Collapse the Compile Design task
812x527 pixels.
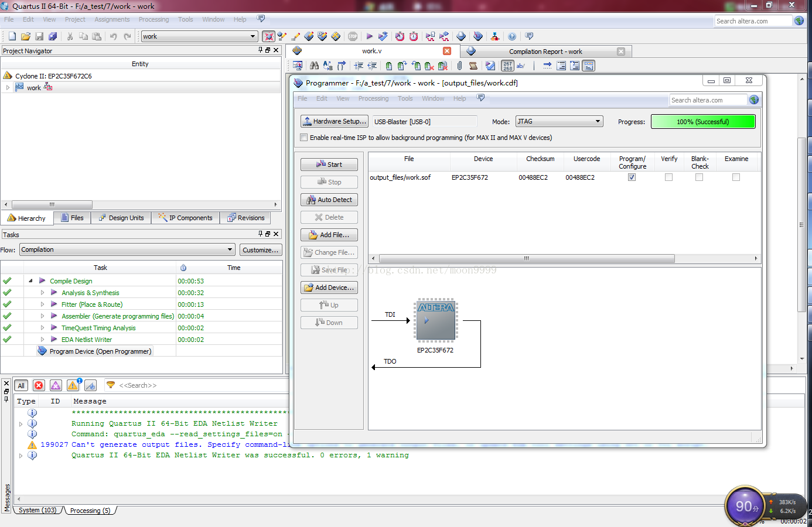coord(30,281)
